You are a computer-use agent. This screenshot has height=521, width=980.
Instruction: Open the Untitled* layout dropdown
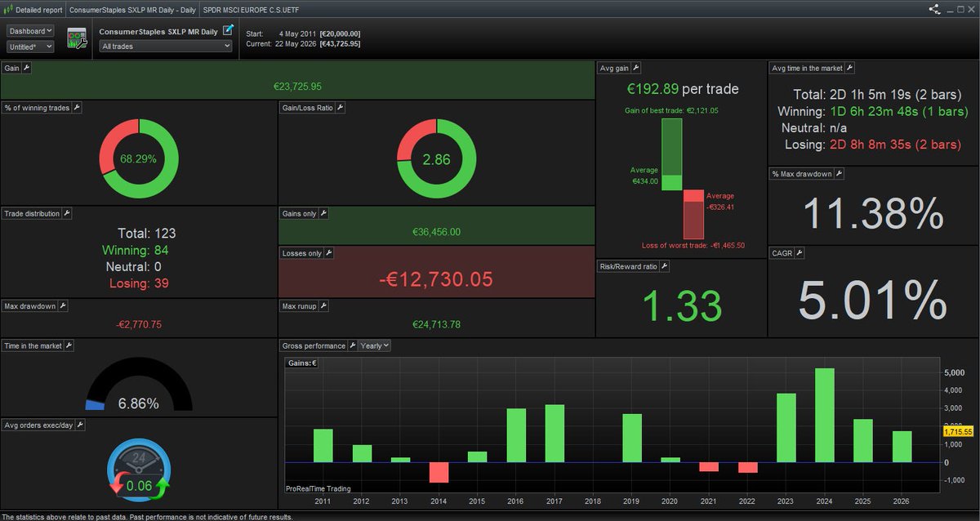[31, 47]
